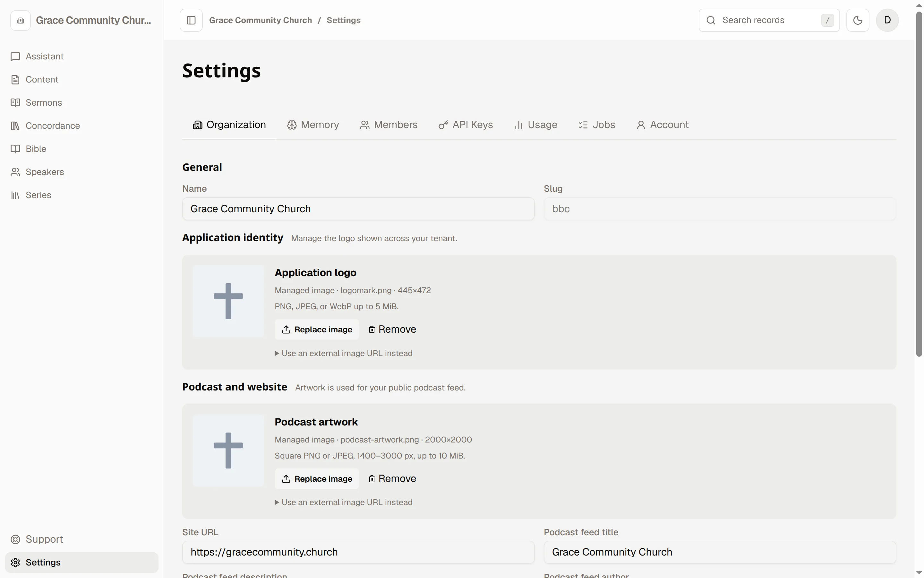This screenshot has height=578, width=924.
Task: Remove the Podcast artwork
Action: click(392, 478)
